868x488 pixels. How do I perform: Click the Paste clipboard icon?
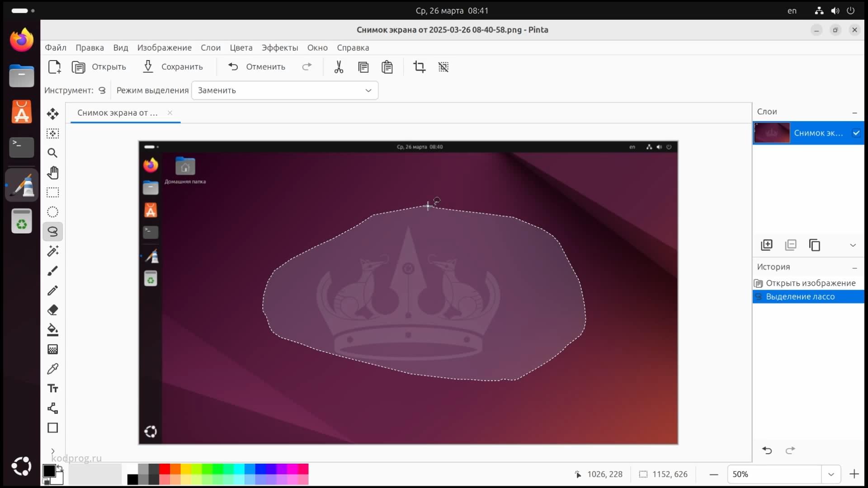(387, 67)
